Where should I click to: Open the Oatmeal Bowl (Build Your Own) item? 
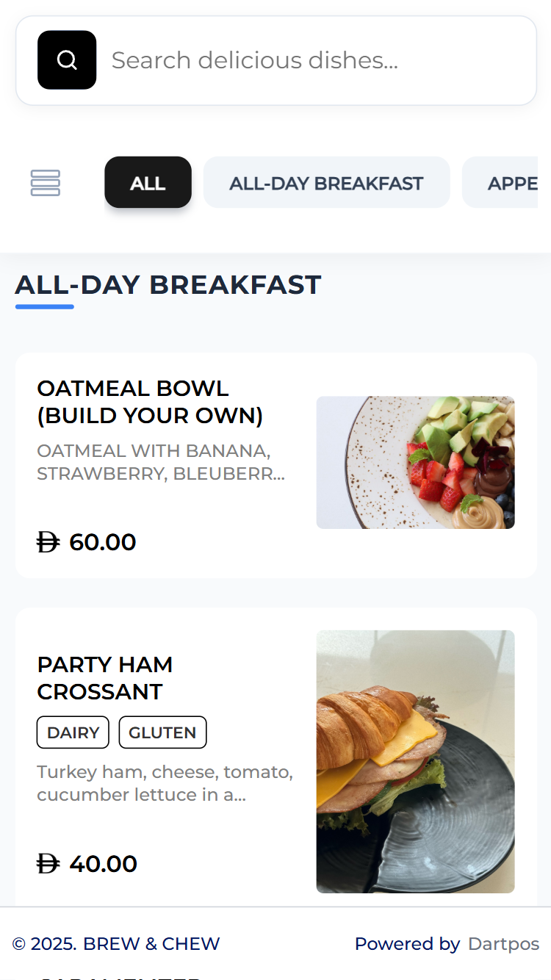click(150, 402)
